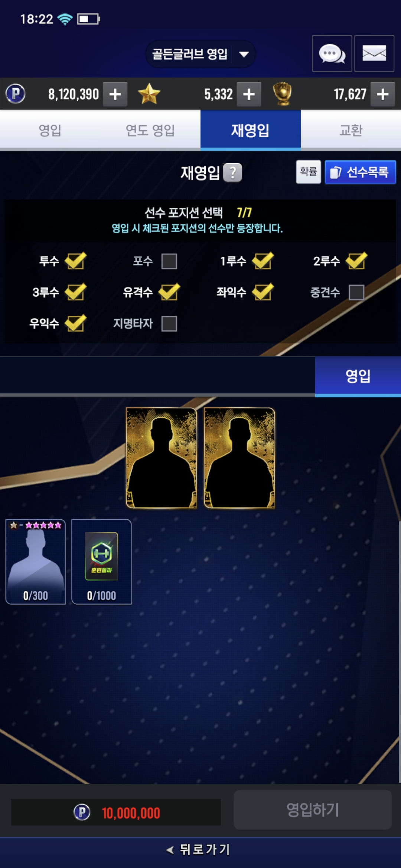Open the 선수목록 player list
Screen dimensions: 401x868
360,172
